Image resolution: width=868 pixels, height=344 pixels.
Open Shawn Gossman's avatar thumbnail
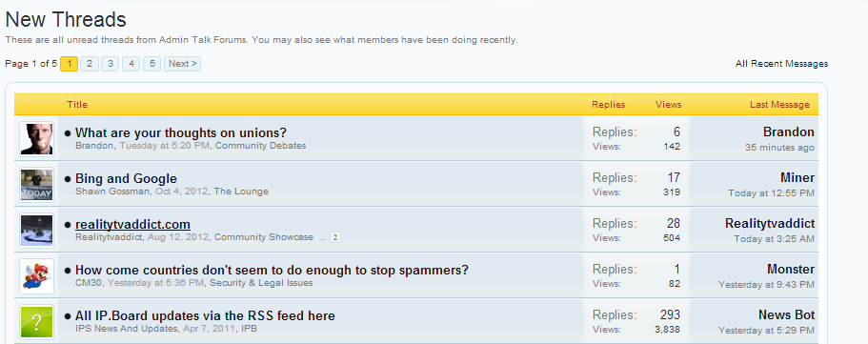(x=36, y=185)
